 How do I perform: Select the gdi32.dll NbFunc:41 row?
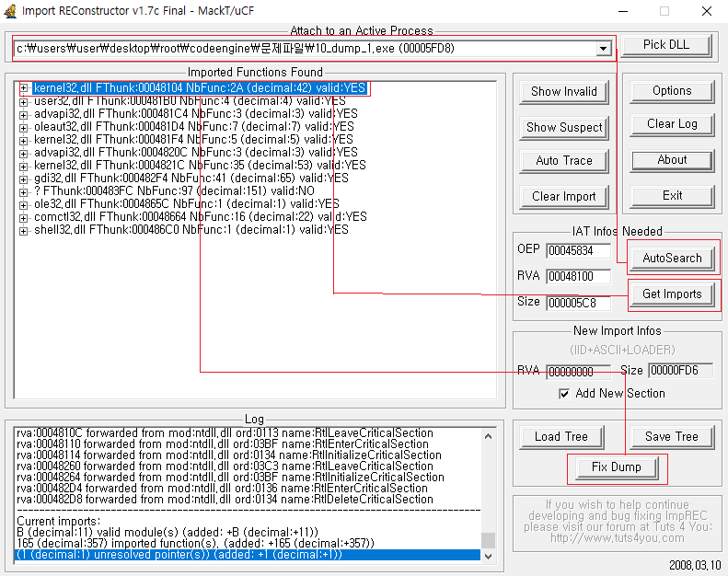[191, 178]
